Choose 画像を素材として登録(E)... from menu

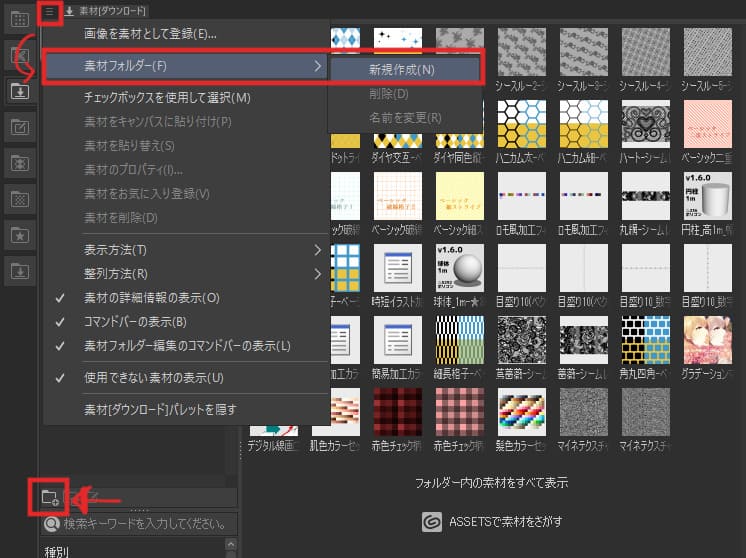click(150, 34)
